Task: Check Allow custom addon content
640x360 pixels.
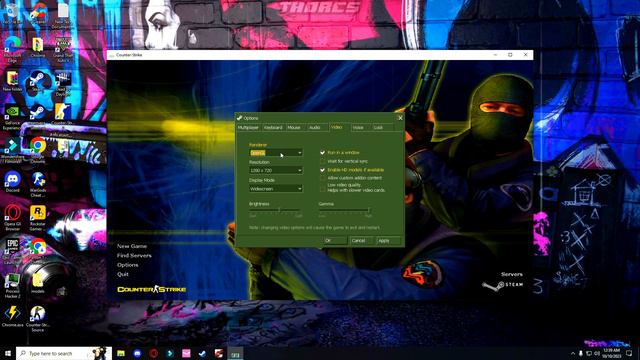Action: coord(322,178)
